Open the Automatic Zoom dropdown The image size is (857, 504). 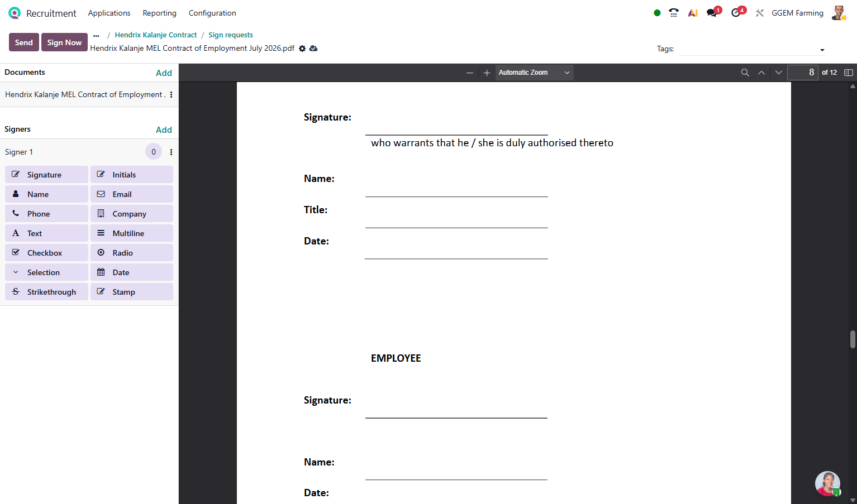pyautogui.click(x=534, y=73)
